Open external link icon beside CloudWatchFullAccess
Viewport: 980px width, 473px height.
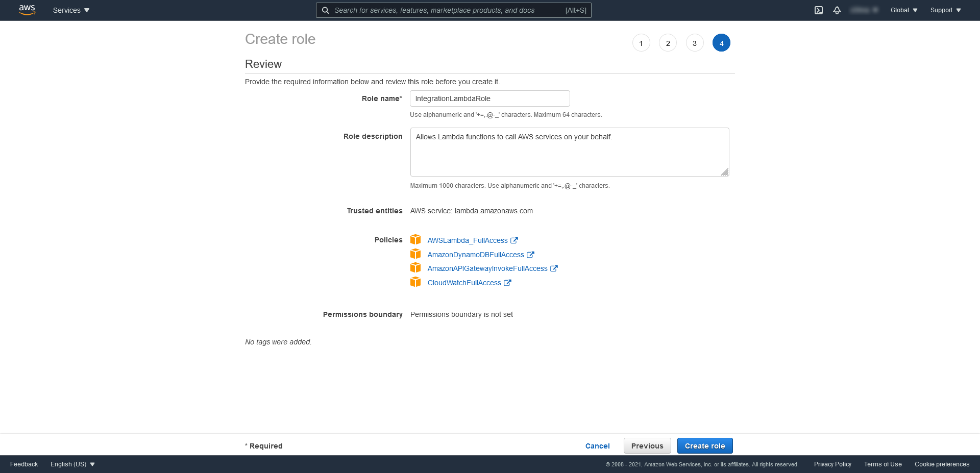(507, 283)
